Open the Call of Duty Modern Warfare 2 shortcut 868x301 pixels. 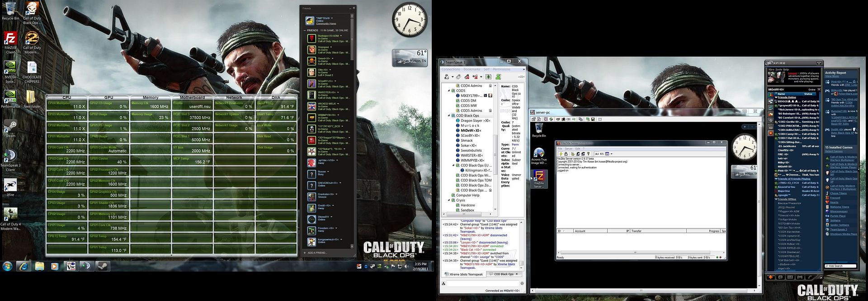point(32,43)
